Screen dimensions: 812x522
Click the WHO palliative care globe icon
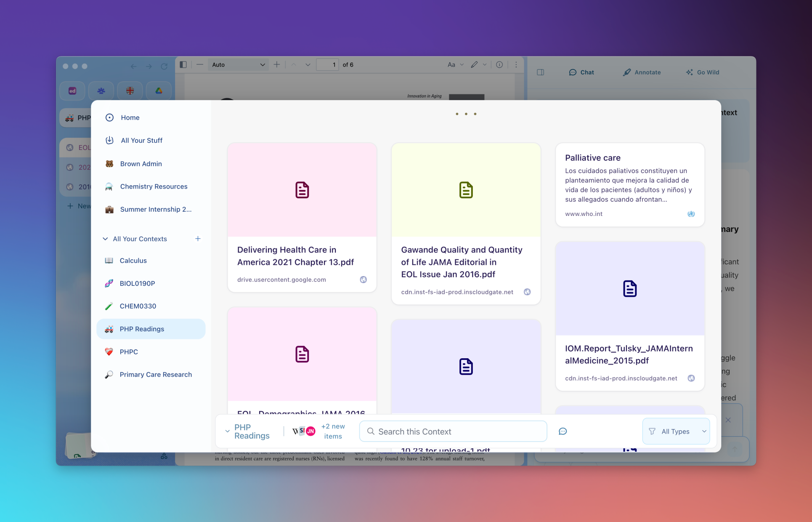[x=691, y=214]
